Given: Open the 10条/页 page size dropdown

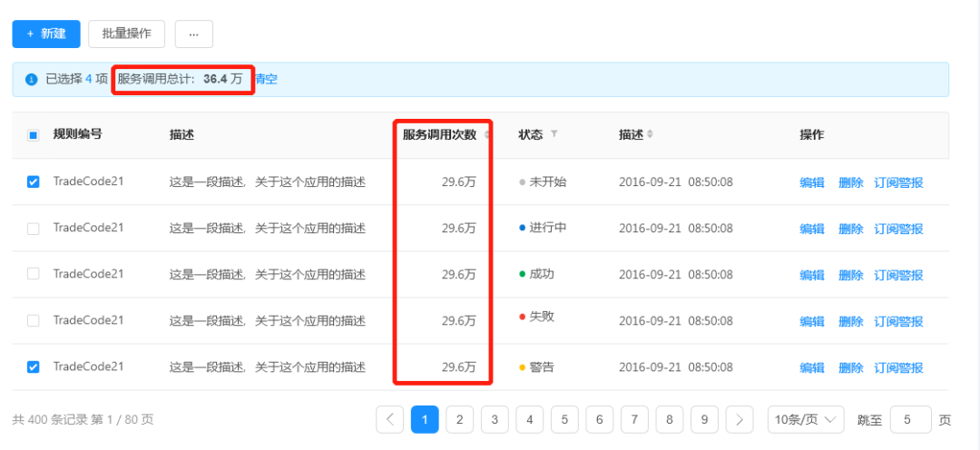Looking at the screenshot, I should coord(806,419).
